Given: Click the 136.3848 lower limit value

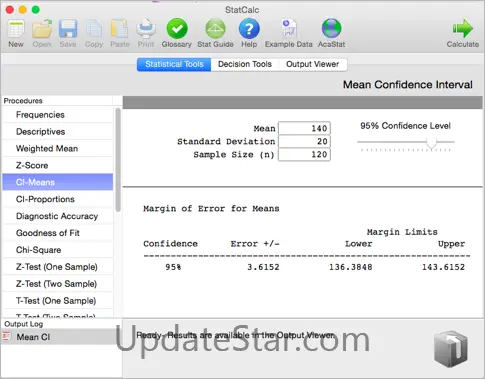Looking at the screenshot, I should coord(351,267).
